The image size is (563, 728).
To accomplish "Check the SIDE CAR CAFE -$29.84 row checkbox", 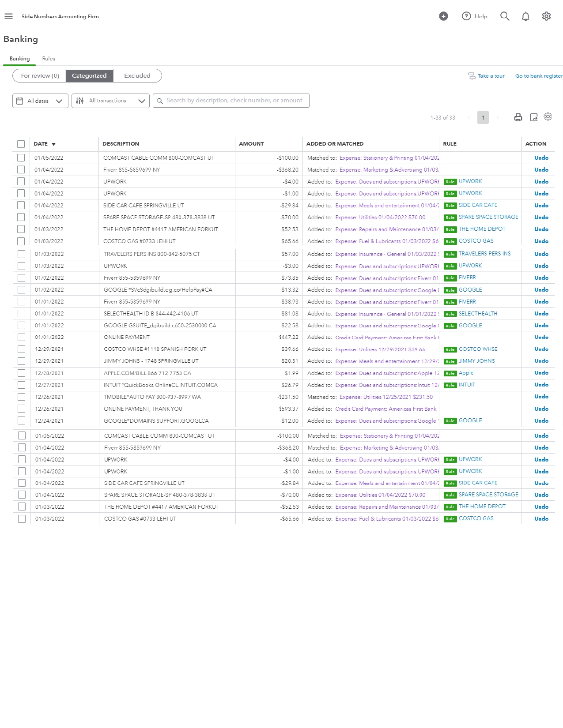I will pyautogui.click(x=21, y=205).
